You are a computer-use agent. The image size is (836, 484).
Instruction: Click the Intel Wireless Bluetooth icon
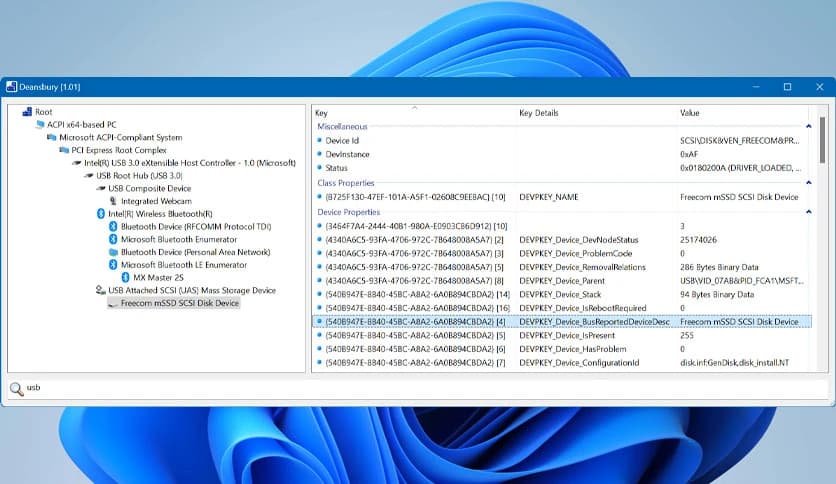[101, 214]
